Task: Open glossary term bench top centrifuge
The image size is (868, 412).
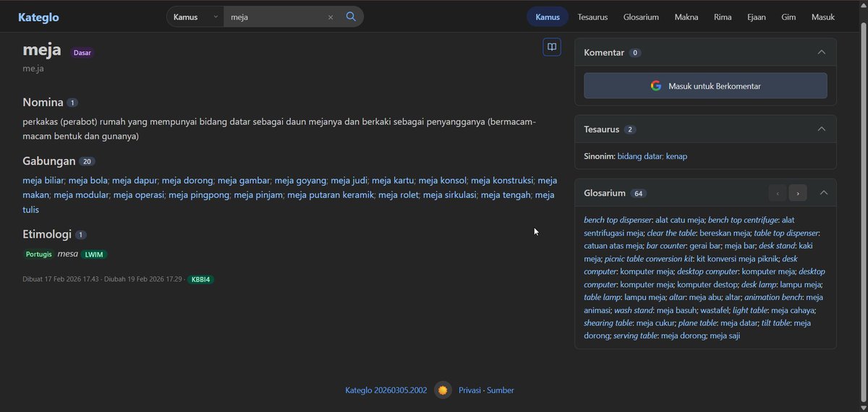Action: [742, 220]
